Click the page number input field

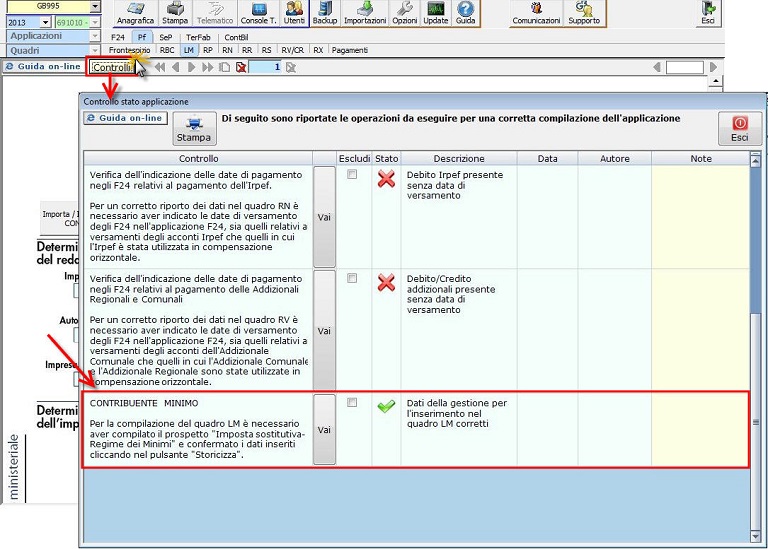point(265,67)
